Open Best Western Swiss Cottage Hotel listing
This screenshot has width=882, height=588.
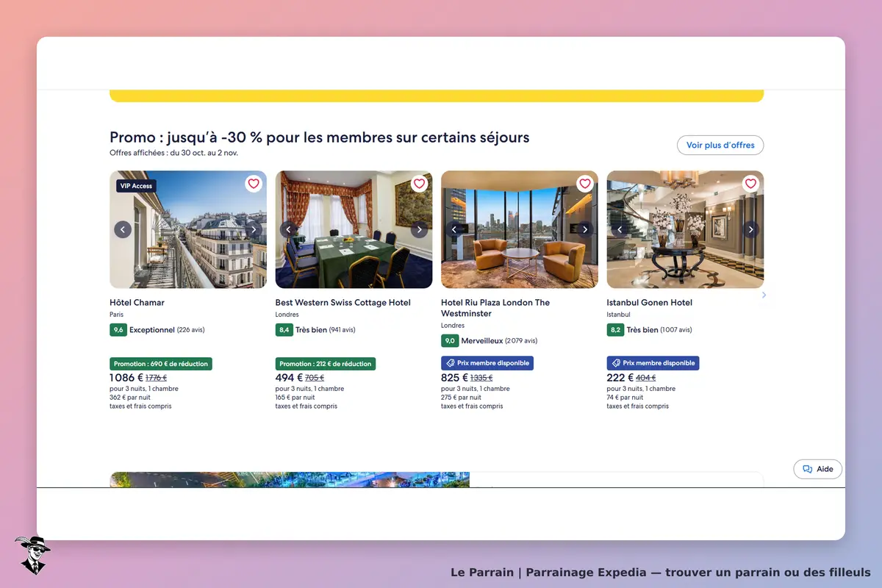343,303
